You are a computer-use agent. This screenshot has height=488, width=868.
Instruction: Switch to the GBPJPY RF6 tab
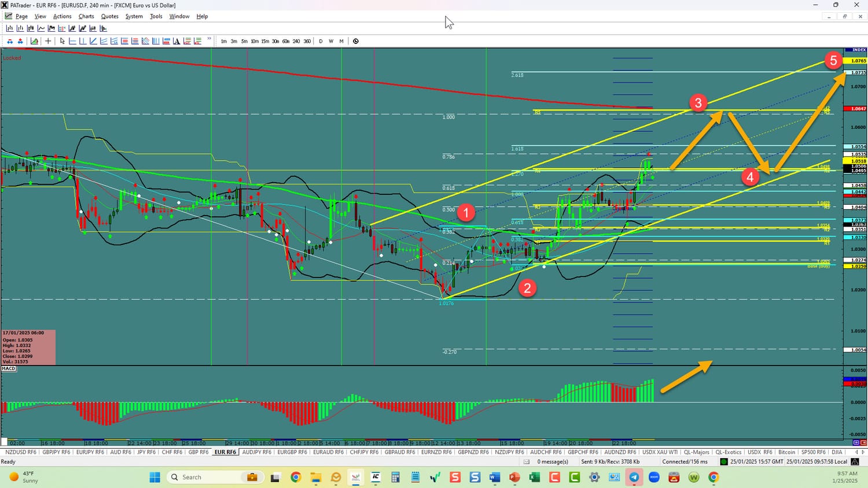pyautogui.click(x=56, y=452)
